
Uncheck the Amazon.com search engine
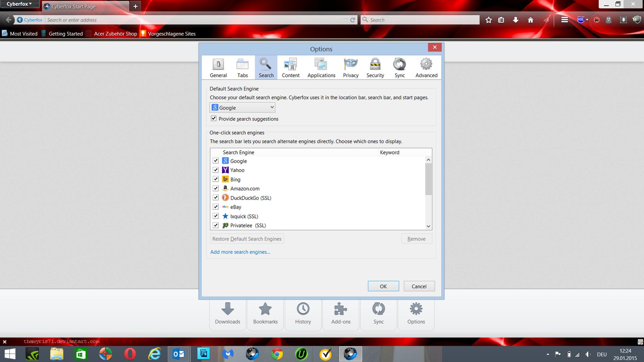coord(215,188)
